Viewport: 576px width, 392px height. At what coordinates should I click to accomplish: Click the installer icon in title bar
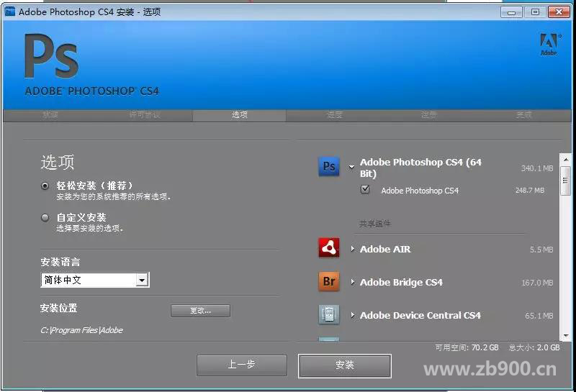[x=9, y=12]
